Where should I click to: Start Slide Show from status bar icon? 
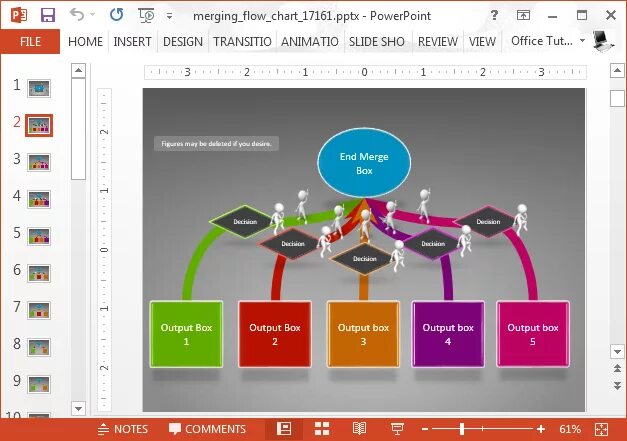397,429
